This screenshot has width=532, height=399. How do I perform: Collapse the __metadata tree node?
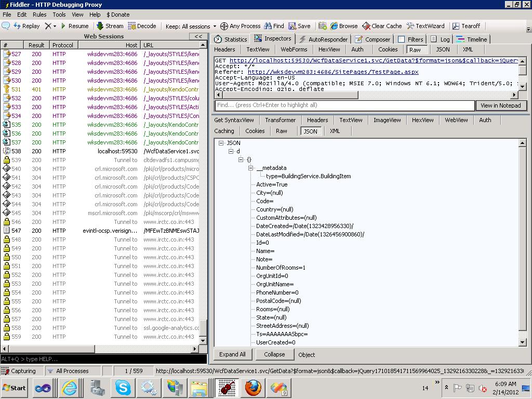[x=251, y=168]
